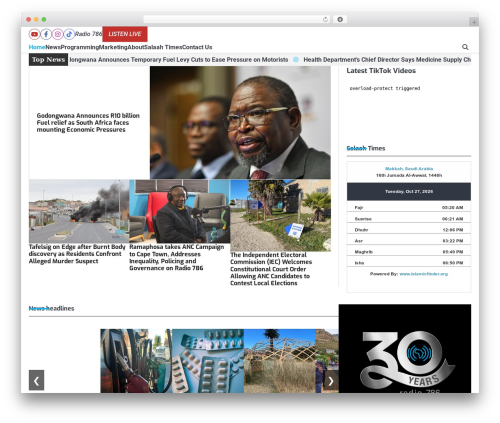
Task: Add a new browser tab
Action: pos(474,22)
